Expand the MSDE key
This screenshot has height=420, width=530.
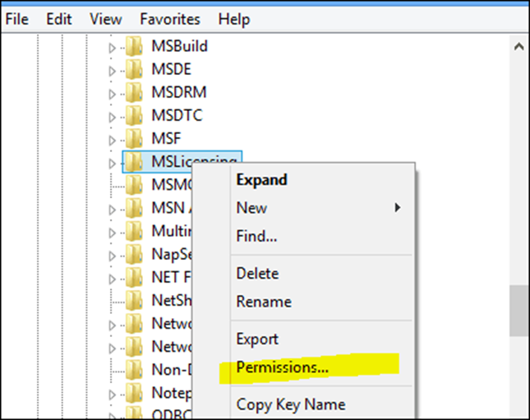(x=113, y=71)
